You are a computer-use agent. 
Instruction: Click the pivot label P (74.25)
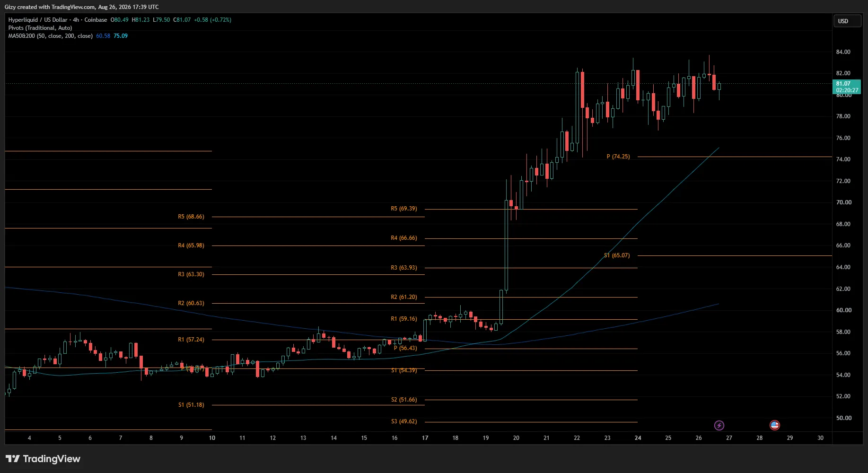618,157
